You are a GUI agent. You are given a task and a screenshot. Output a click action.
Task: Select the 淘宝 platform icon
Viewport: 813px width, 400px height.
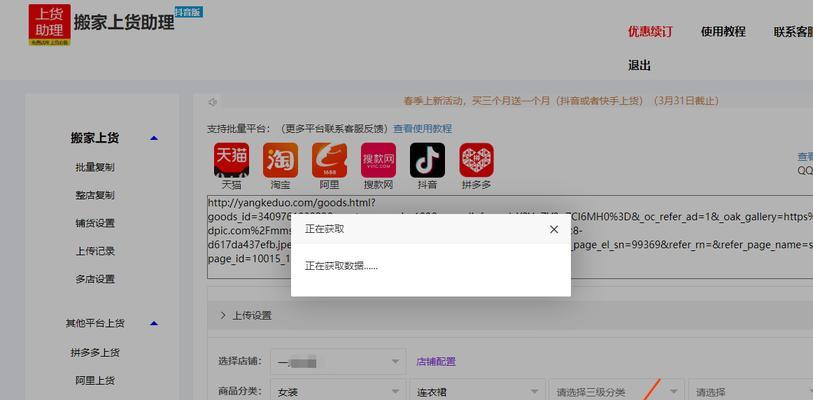(281, 160)
